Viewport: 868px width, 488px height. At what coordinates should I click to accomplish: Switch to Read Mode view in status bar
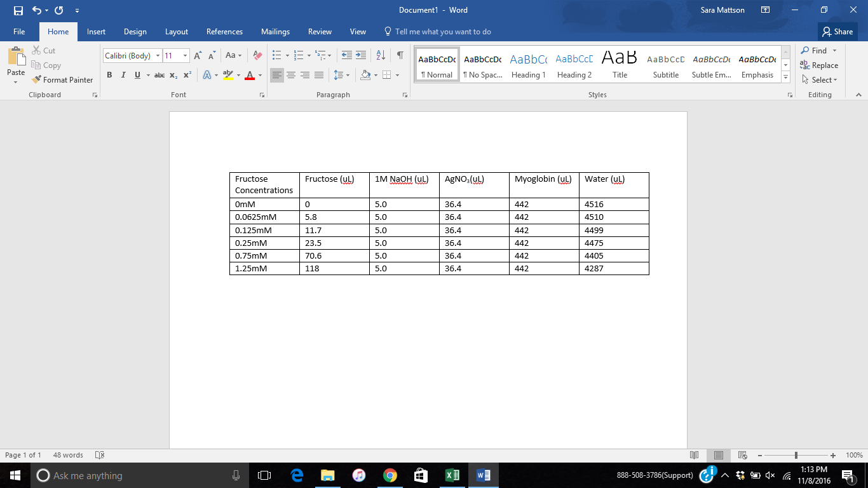695,455
